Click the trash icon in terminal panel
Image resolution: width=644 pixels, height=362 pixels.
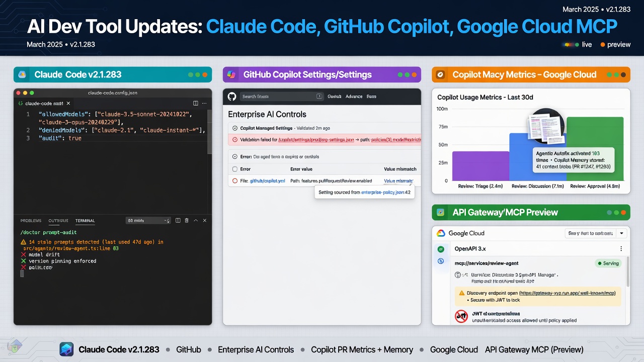187,220
